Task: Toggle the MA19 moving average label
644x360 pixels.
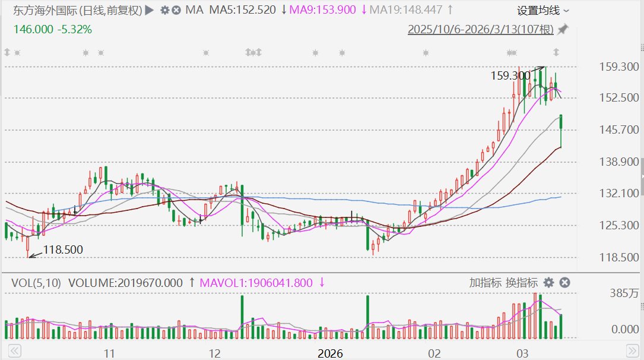Action: (x=406, y=10)
